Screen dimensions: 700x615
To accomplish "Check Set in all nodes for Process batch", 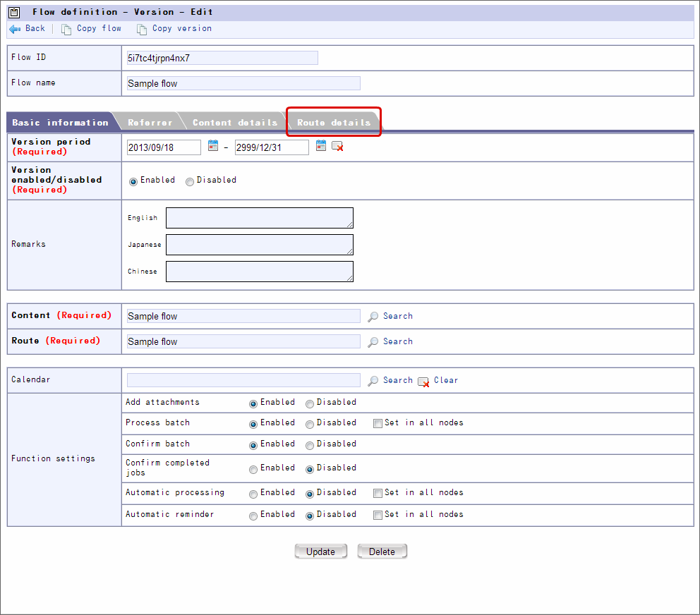I will click(x=378, y=424).
